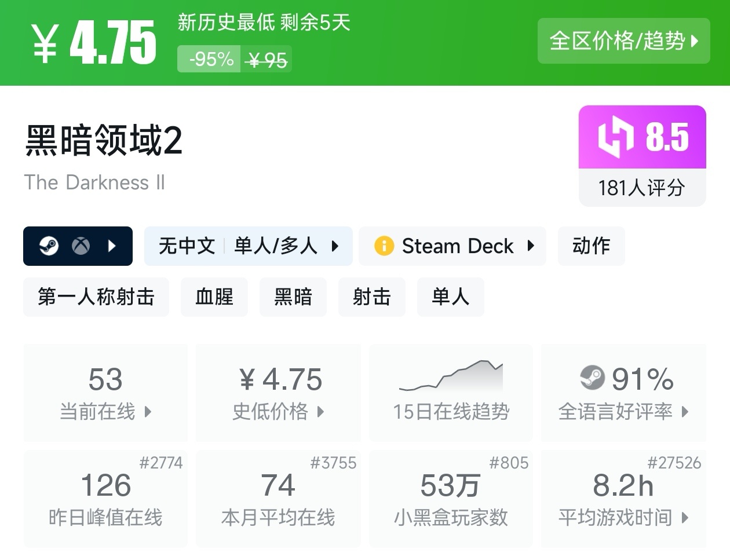Image resolution: width=730 pixels, height=560 pixels.
Task: Click the 181人评分 rating count
Action: [642, 188]
